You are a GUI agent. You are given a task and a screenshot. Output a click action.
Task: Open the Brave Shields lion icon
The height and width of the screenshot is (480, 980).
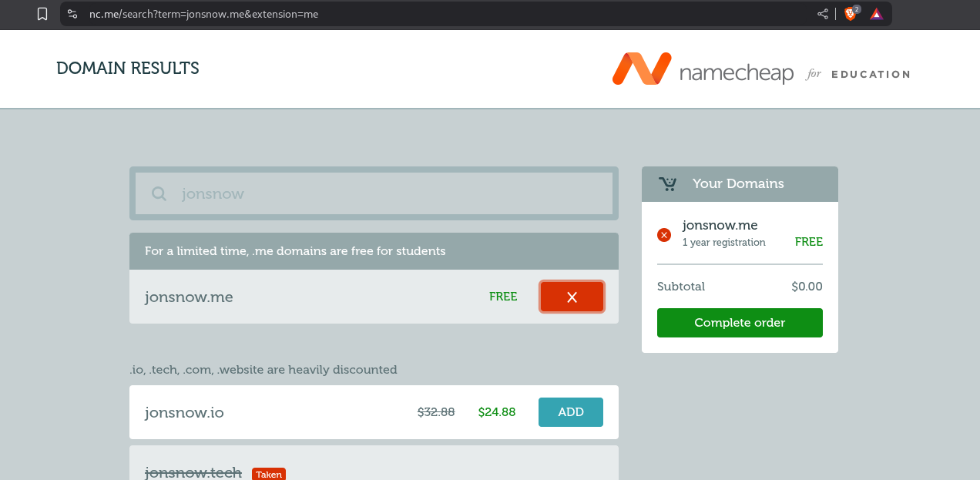(x=851, y=14)
